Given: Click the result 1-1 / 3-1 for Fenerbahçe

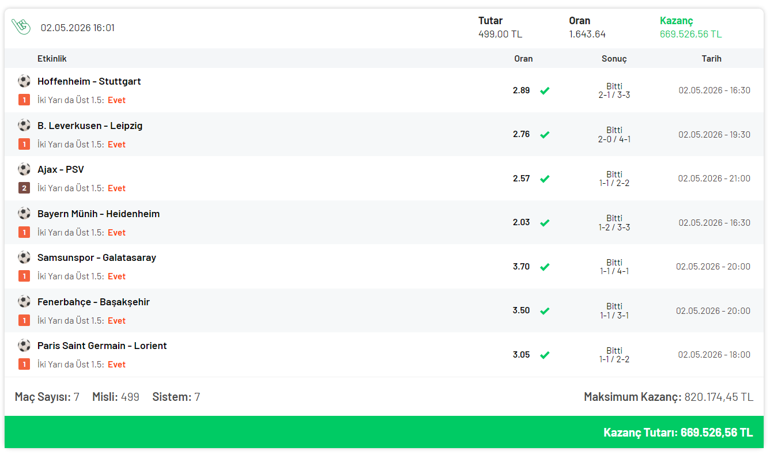Looking at the screenshot, I should (614, 315).
